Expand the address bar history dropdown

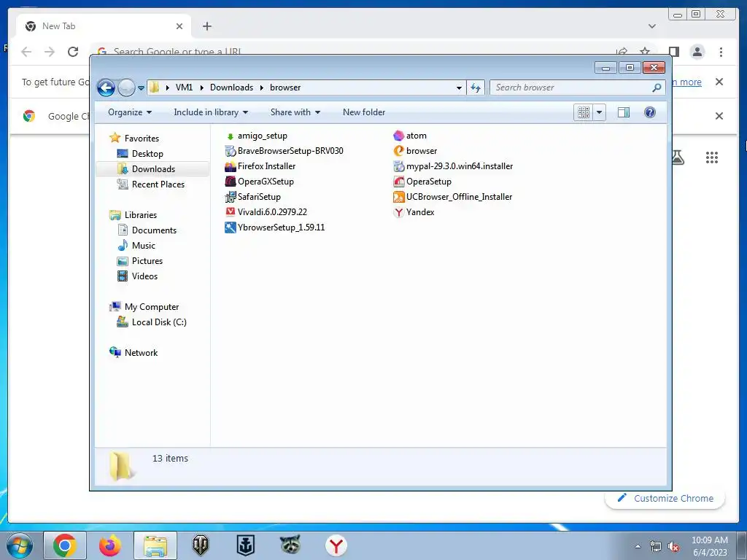click(x=459, y=87)
